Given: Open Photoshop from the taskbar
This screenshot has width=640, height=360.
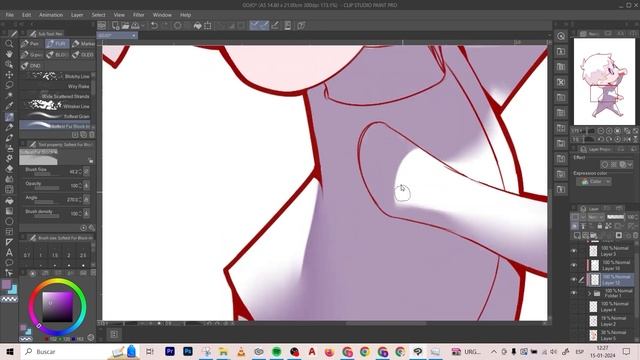Looking at the screenshot, I should [188, 351].
